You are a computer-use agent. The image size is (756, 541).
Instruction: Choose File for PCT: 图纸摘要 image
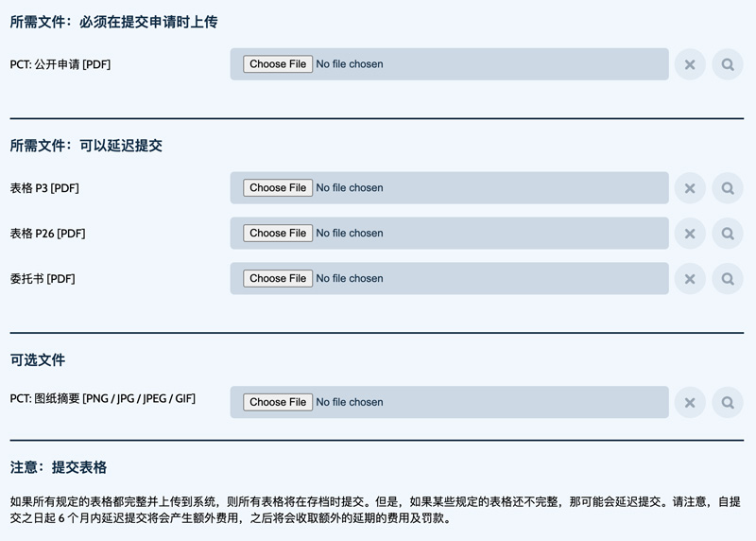click(x=278, y=402)
